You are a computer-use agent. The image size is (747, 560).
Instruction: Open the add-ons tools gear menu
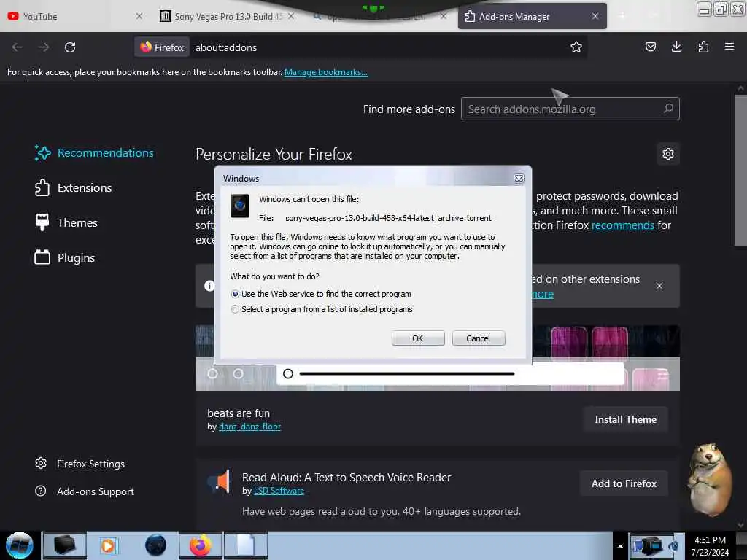[668, 154]
